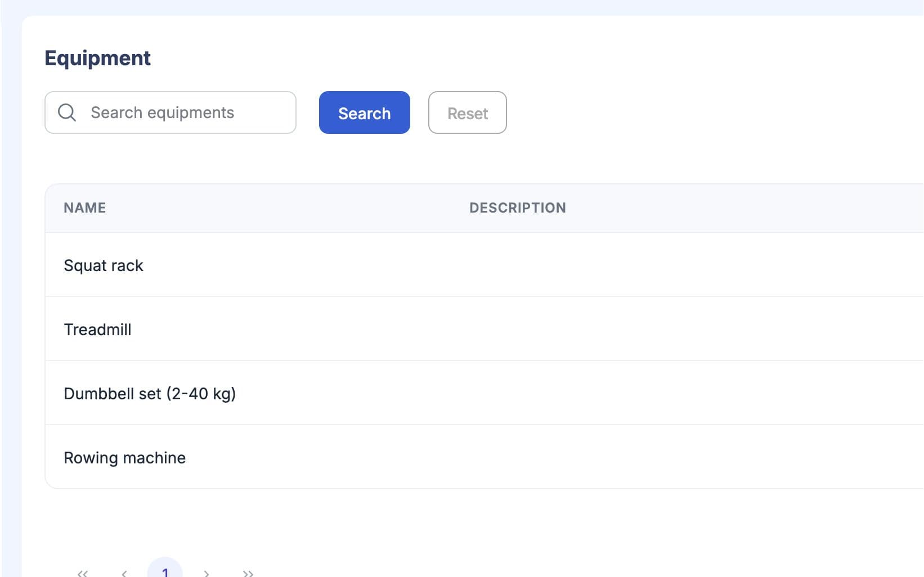This screenshot has height=577, width=924.
Task: Sort by the DESCRIPTION column header
Action: (x=518, y=208)
